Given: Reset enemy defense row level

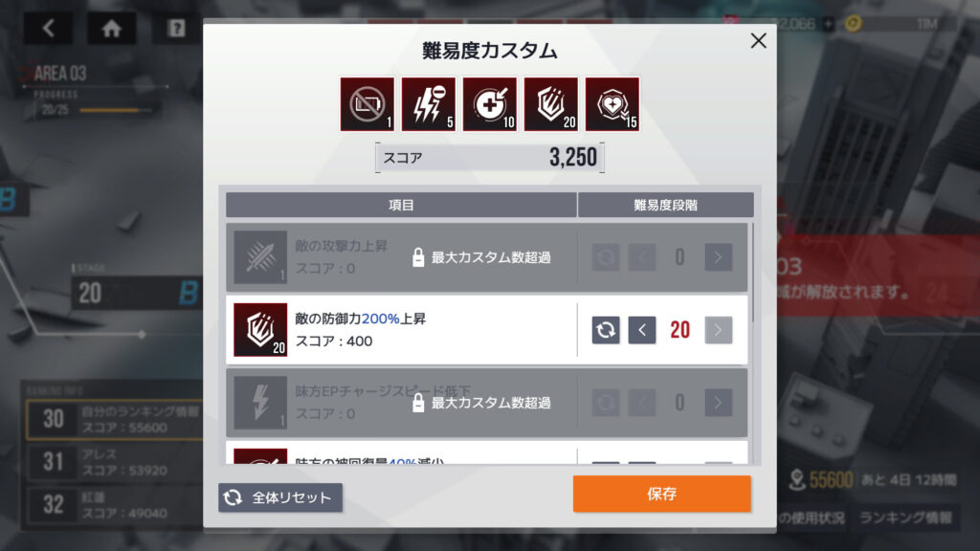Looking at the screenshot, I should tap(606, 330).
